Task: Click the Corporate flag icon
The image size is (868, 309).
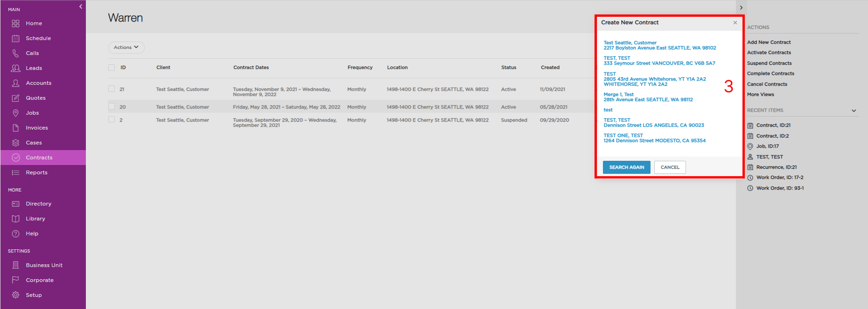Action: click(x=15, y=280)
